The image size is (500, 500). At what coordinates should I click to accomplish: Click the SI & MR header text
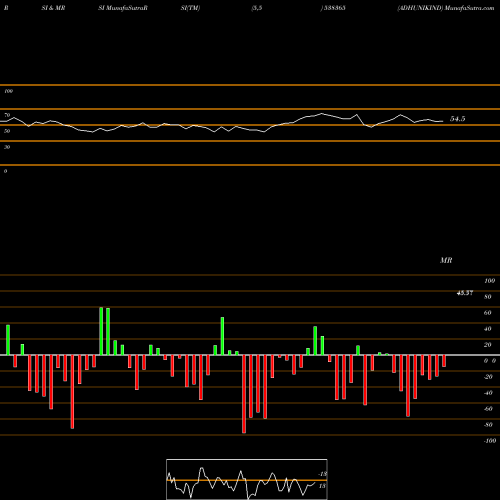point(53,8)
